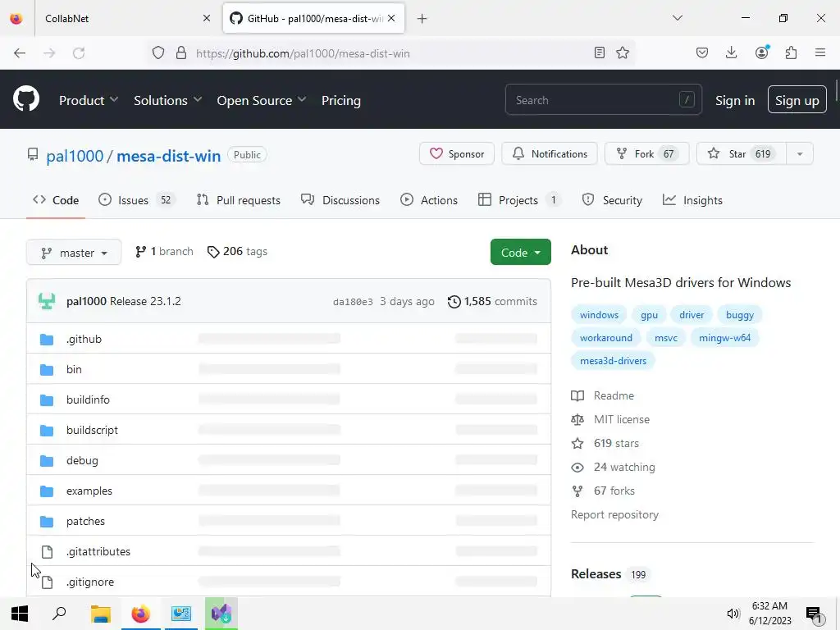This screenshot has height=630, width=840.
Task: Click the site padlock icon
Action: pos(181,53)
